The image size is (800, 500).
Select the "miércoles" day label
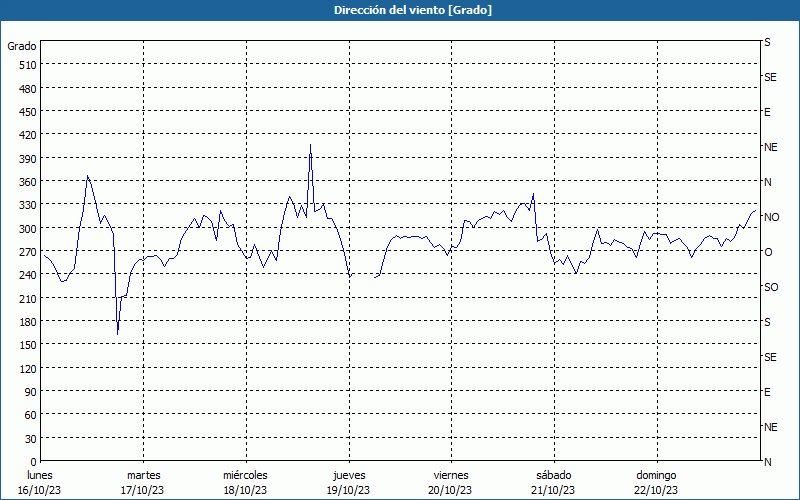[245, 475]
